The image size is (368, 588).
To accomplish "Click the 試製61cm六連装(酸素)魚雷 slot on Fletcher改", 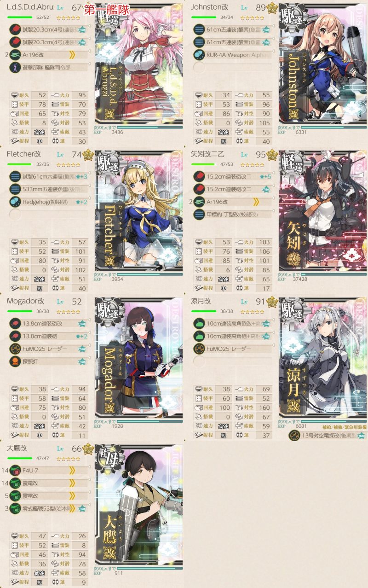I will pos(48,177).
